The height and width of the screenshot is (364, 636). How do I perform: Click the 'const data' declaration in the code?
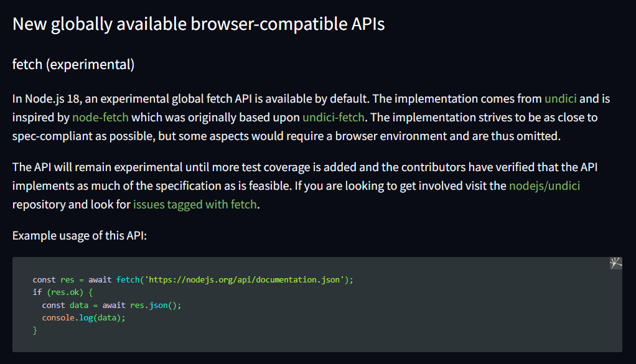pyautogui.click(x=62, y=305)
